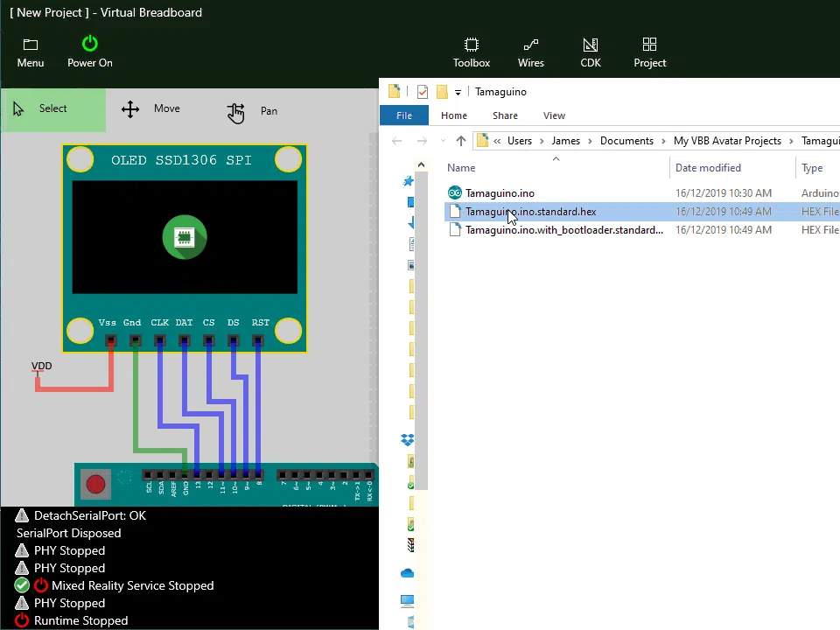Click the Explorer Forward arrow

422,141
